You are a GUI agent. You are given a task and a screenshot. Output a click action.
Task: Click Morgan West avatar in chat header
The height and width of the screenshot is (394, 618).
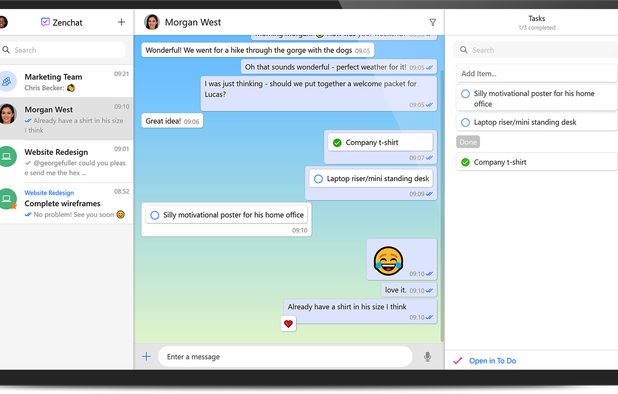tap(152, 22)
